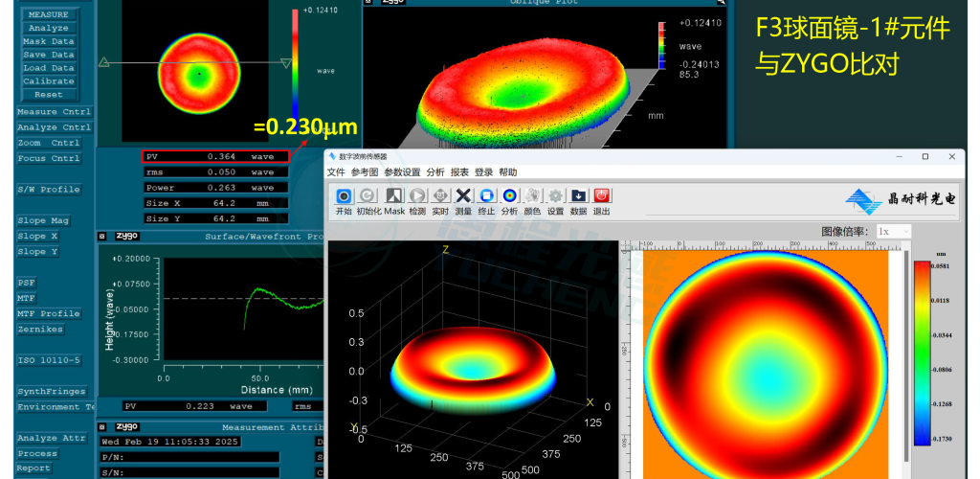The width and height of the screenshot is (980, 479).
Task: Open Analyze Cntrl
Action: (x=55, y=127)
